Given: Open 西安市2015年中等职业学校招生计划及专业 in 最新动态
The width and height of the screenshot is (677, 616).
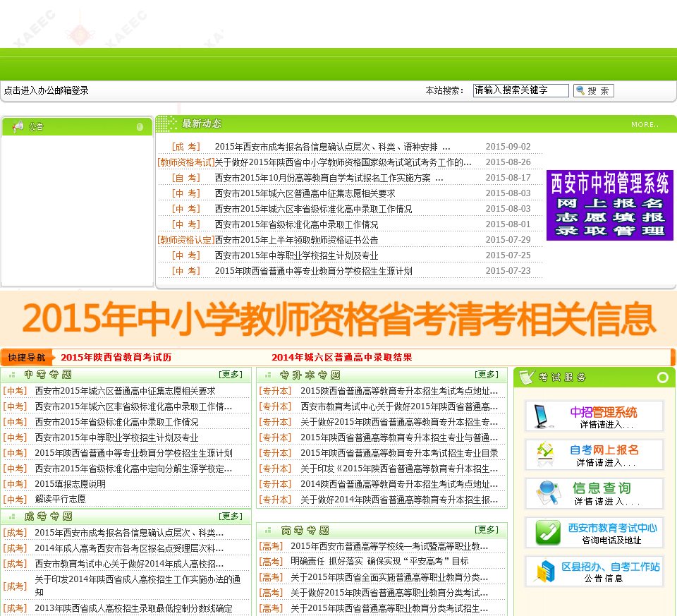Looking at the screenshot, I should (x=297, y=255).
